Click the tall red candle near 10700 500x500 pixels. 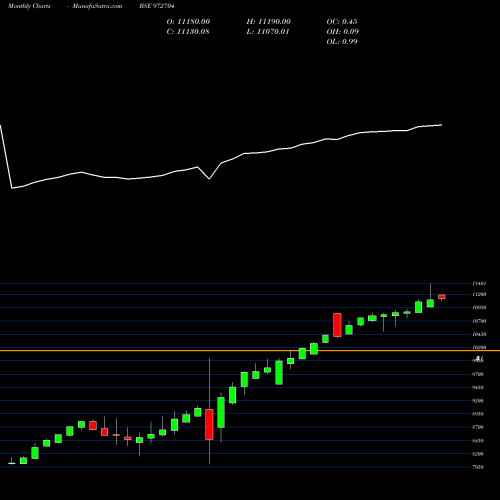tap(337, 325)
